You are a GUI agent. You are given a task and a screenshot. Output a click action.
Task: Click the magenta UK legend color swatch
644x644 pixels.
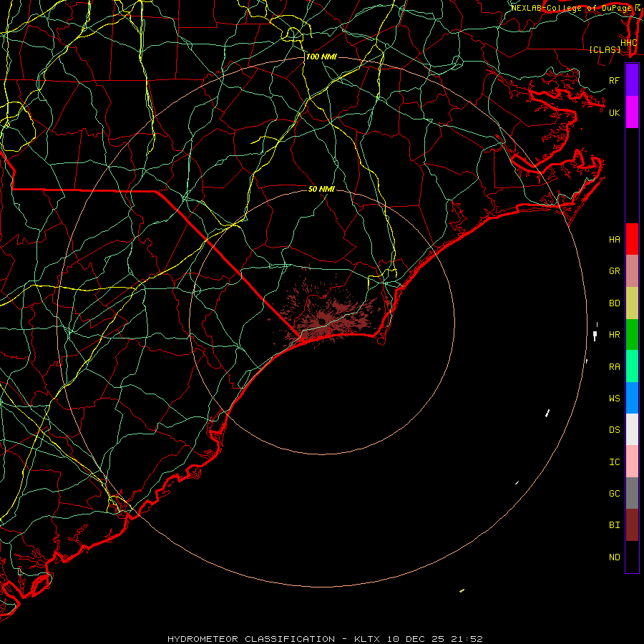(632, 112)
